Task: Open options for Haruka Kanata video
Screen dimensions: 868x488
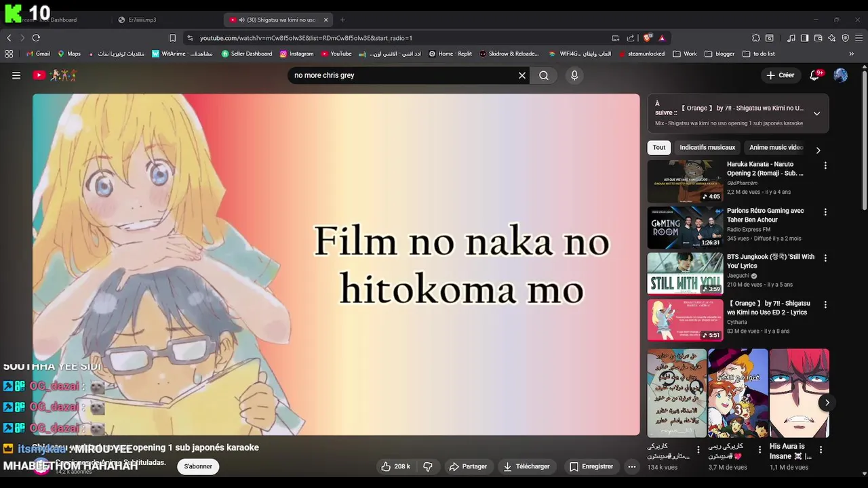Action: coord(825,165)
